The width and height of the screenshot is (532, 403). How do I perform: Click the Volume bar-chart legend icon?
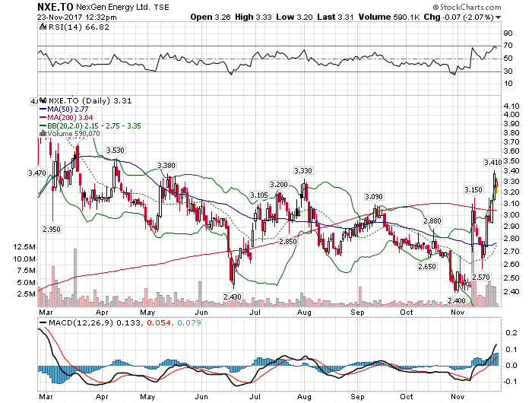click(42, 134)
